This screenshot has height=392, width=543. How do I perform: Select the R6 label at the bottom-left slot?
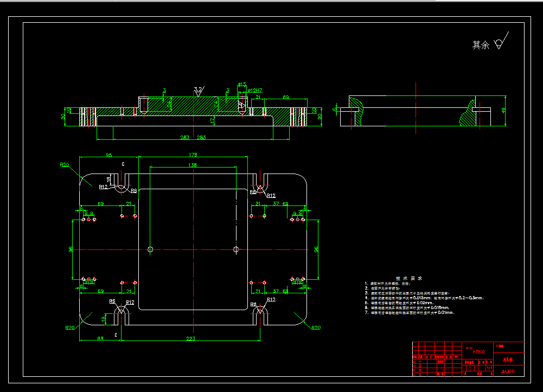[x=112, y=301]
